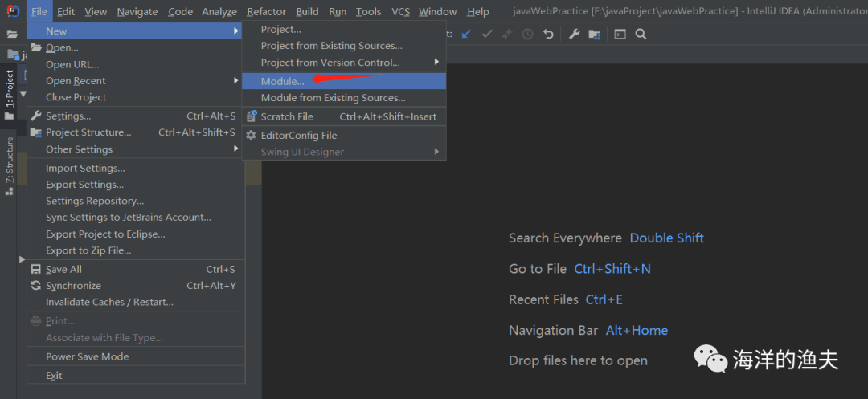The width and height of the screenshot is (868, 399).
Task: Open the Build menu
Action: [307, 11]
